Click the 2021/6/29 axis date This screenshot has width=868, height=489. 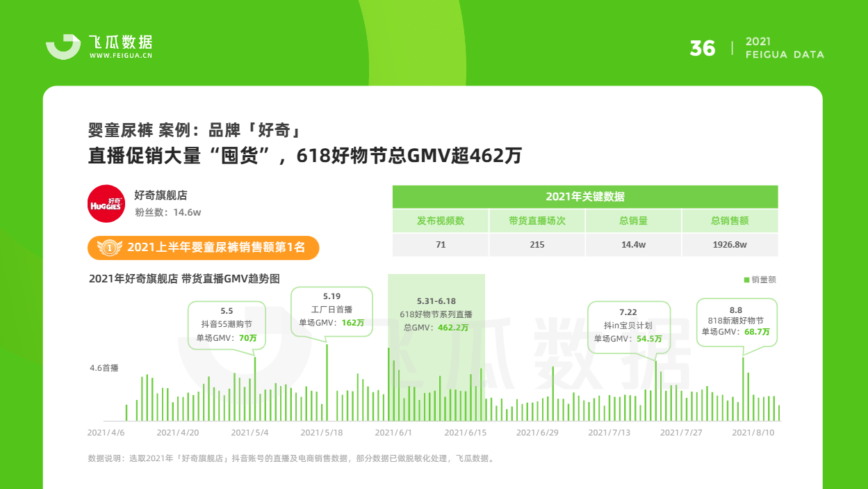coord(537,432)
